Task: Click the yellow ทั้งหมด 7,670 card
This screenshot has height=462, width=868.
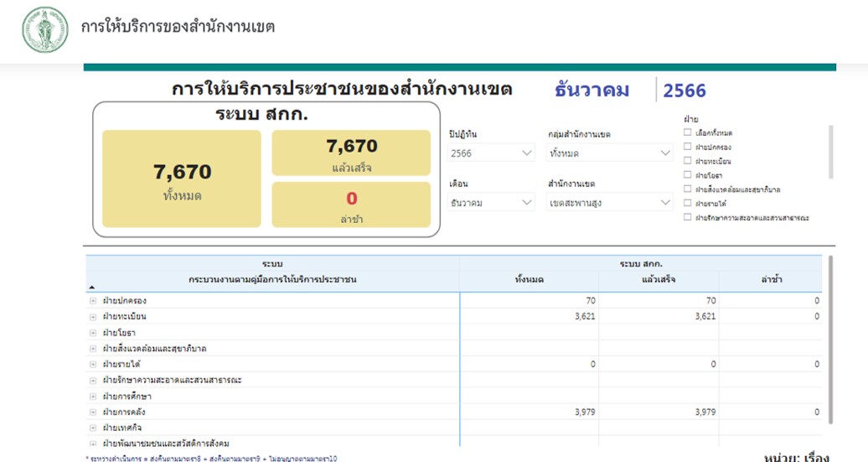Action: tap(182, 179)
